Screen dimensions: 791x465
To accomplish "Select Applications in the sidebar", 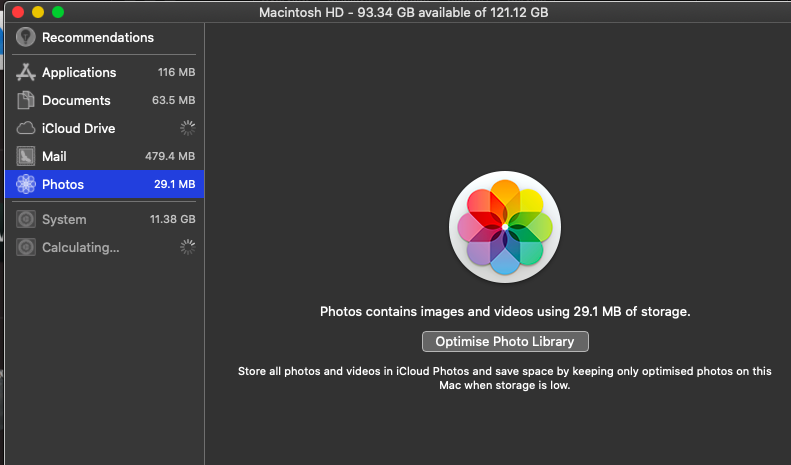I will 104,72.
